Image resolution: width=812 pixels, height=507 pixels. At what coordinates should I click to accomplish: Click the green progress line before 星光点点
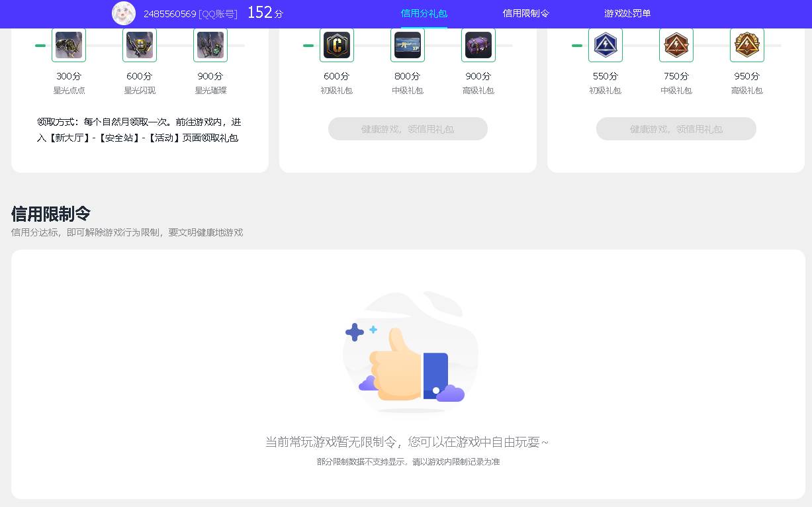tap(40, 45)
